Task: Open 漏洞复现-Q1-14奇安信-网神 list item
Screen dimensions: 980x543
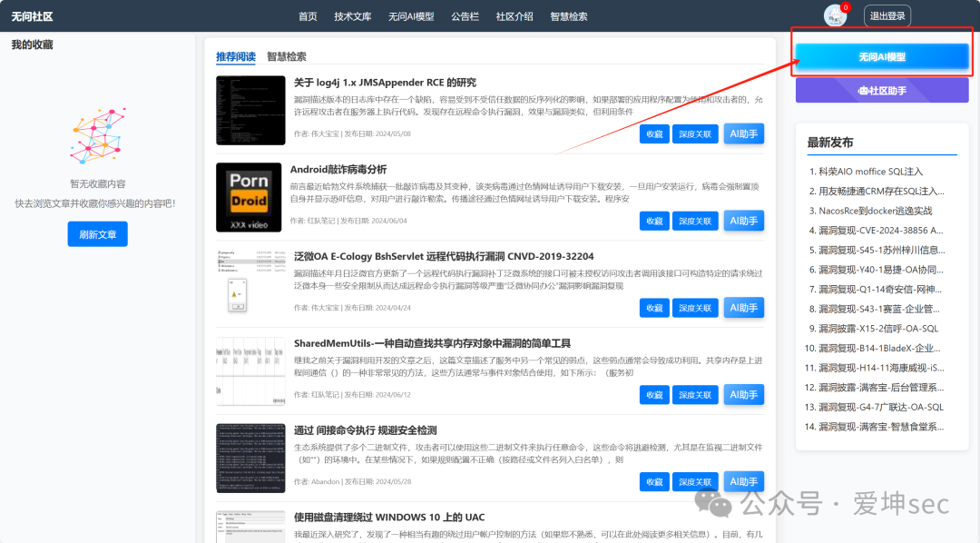Action: [880, 289]
